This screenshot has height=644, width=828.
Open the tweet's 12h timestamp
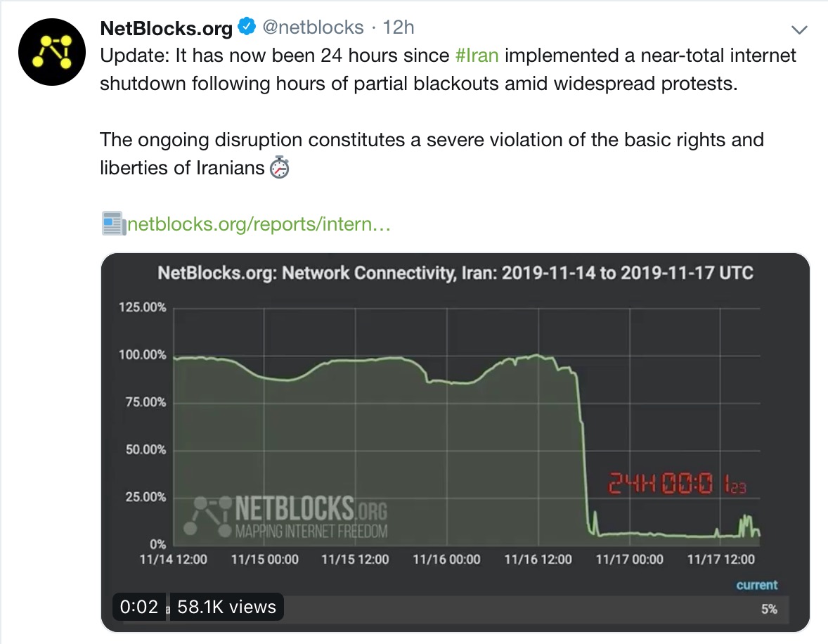[x=399, y=27]
